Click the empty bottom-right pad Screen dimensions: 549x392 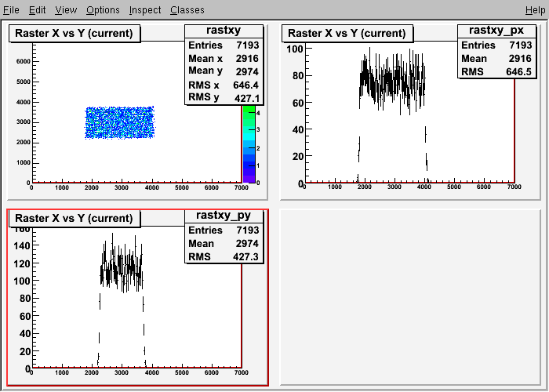(x=410, y=297)
